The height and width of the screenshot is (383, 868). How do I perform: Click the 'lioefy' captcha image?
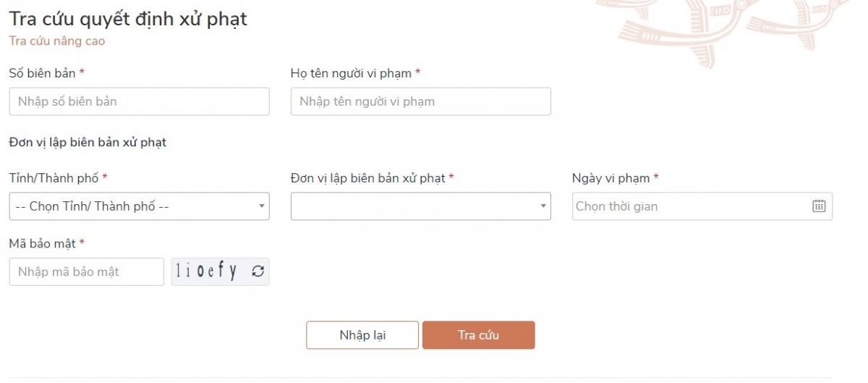click(208, 272)
